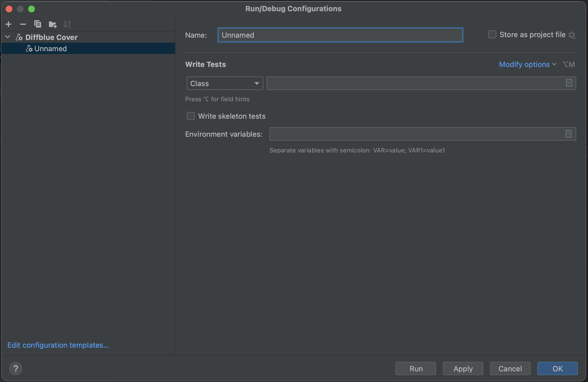The height and width of the screenshot is (382, 588).
Task: Click the Copy Configuration icon
Action: pos(38,24)
